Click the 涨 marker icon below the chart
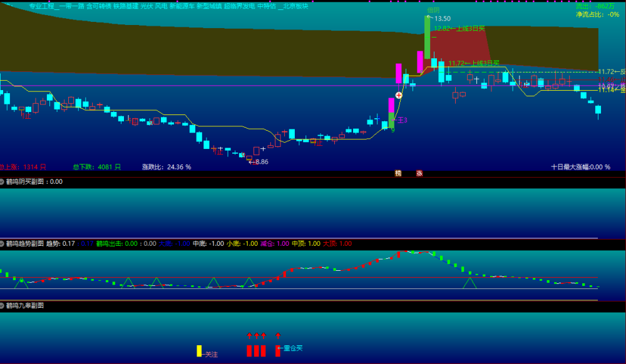This screenshot has height=364, width=626. 419,173
